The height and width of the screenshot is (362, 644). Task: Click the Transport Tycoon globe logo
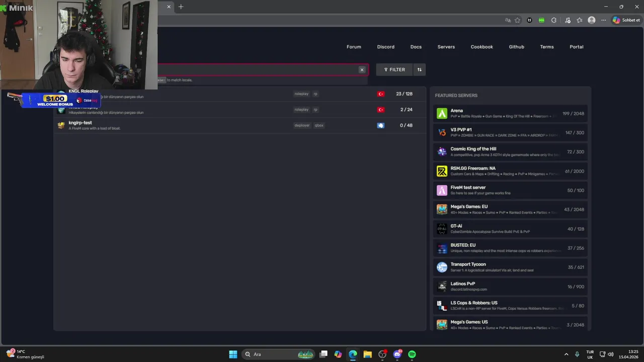pos(442,267)
